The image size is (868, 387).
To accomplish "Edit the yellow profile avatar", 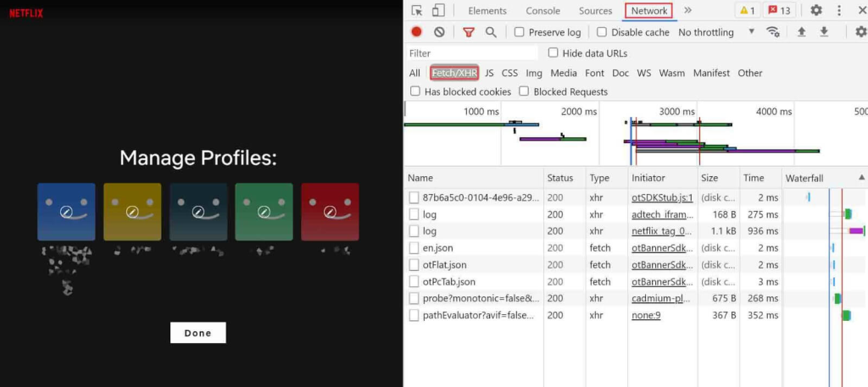I will tap(132, 212).
